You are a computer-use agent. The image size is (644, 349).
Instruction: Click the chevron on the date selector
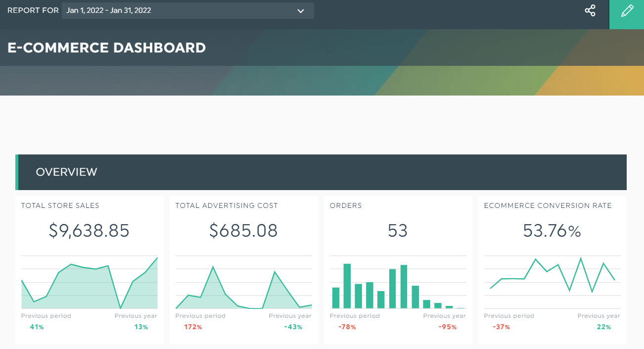click(301, 10)
